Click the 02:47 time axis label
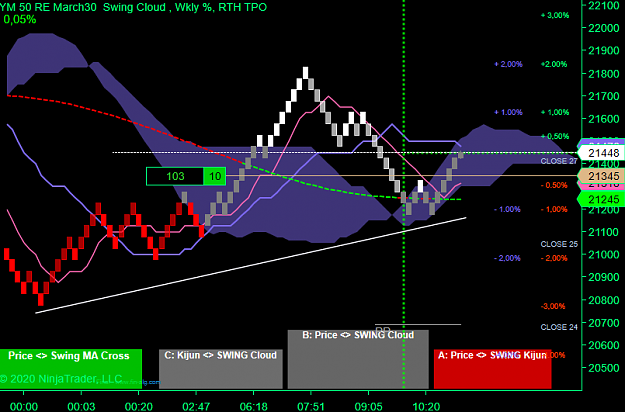 [x=196, y=407]
